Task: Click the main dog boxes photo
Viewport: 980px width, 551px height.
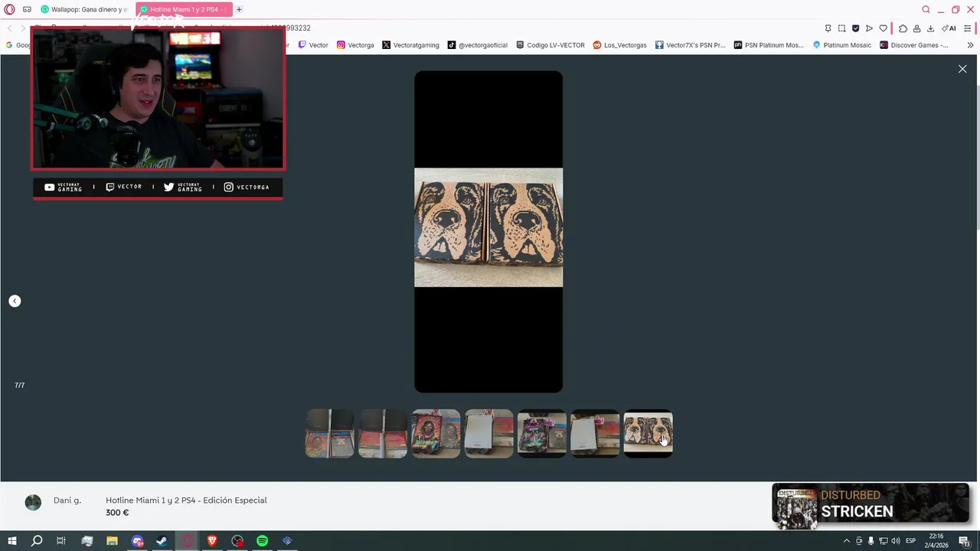Action: click(x=488, y=227)
